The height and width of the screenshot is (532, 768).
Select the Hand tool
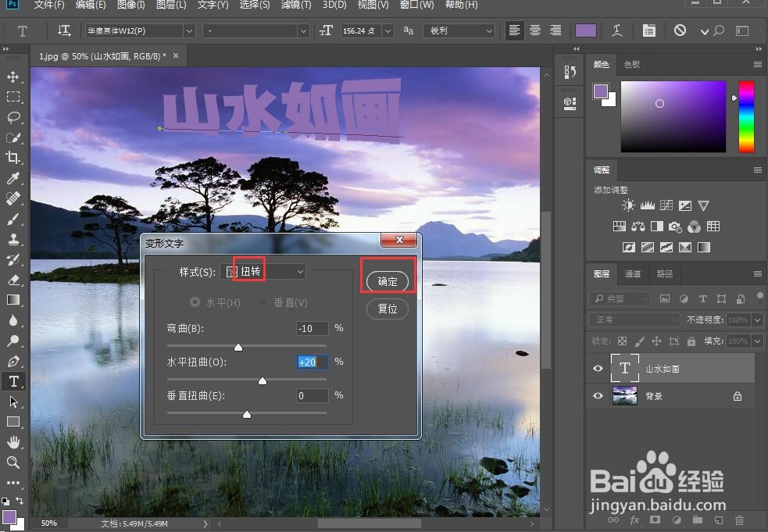click(13, 442)
